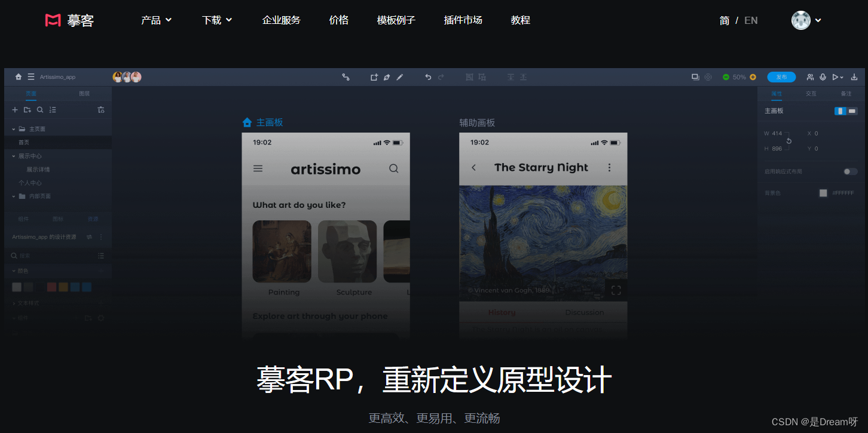868x433 pixels.
Task: Select the pen tool in the toolbar
Action: (387, 77)
